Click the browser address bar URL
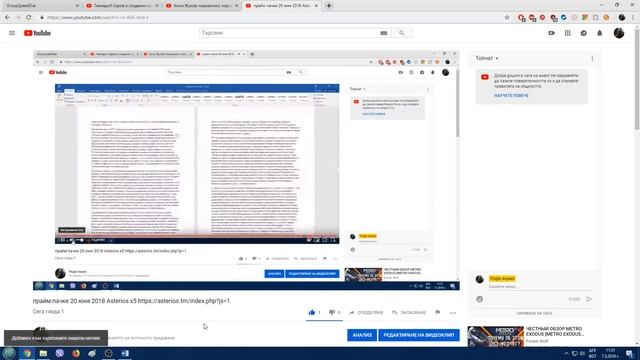The height and width of the screenshot is (360, 640). [x=98, y=18]
